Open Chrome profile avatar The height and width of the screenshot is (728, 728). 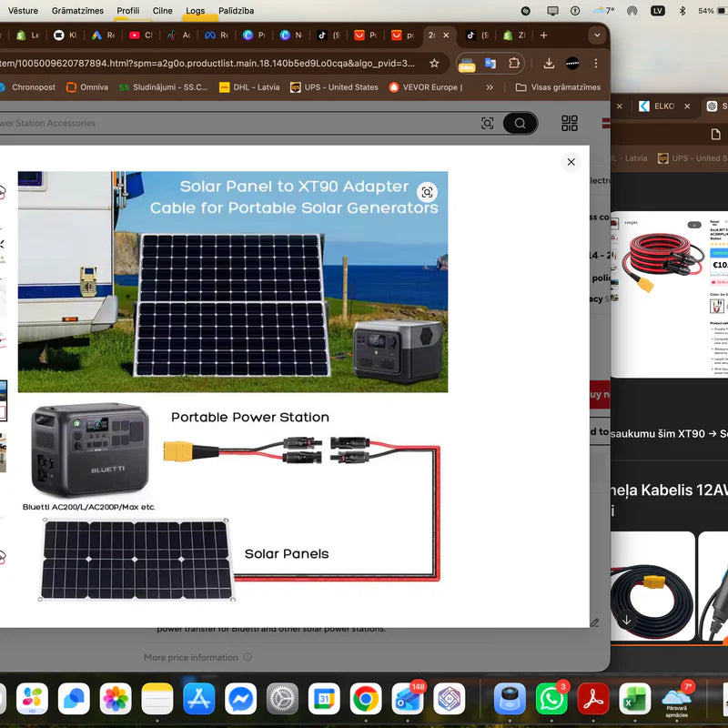tap(572, 63)
